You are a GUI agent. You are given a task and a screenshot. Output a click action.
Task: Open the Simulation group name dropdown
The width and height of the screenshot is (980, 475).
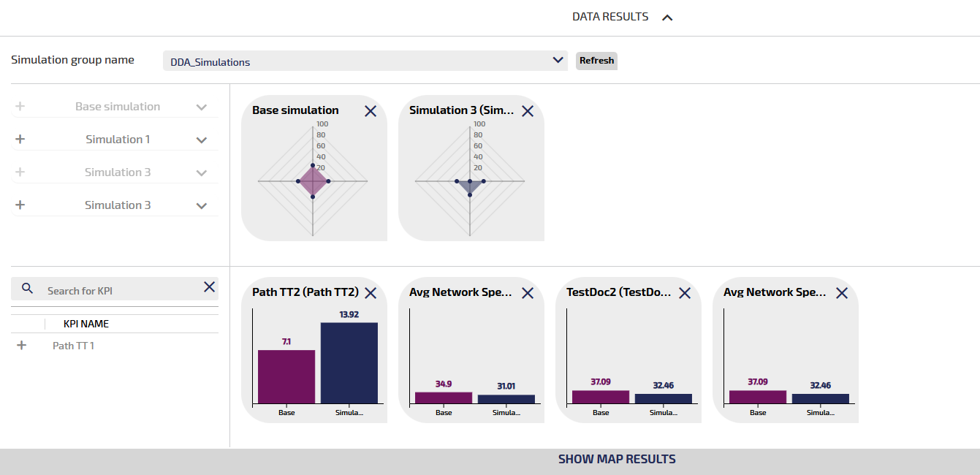tap(558, 61)
